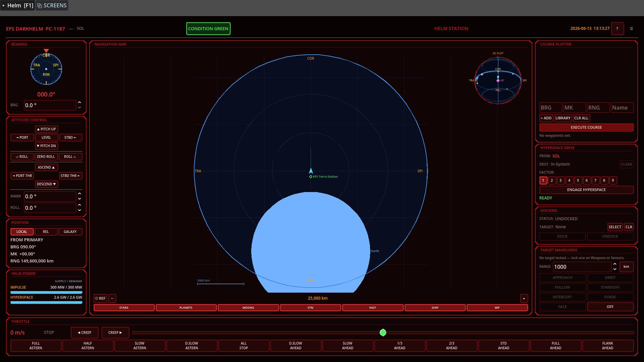The width and height of the screenshot is (644, 362).
Task: Toggle PLANETS map layer
Action: click(186, 308)
